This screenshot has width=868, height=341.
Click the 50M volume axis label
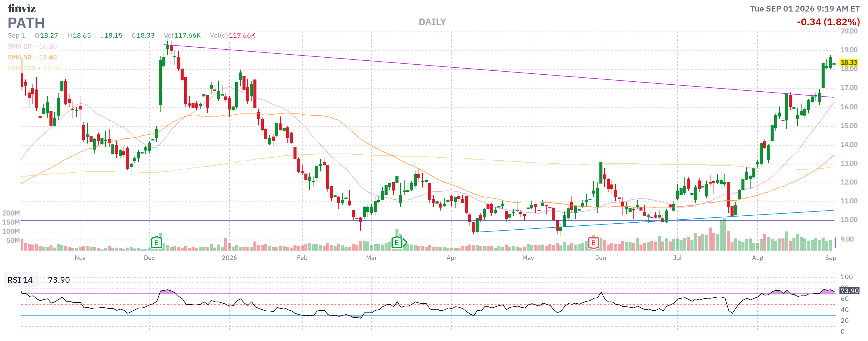[x=13, y=240]
